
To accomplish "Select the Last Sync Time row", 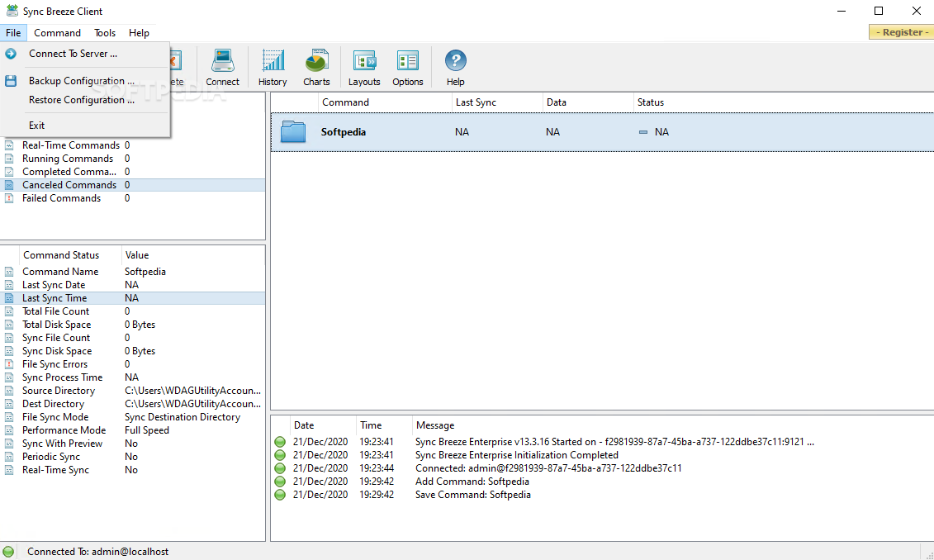I will pos(133,298).
